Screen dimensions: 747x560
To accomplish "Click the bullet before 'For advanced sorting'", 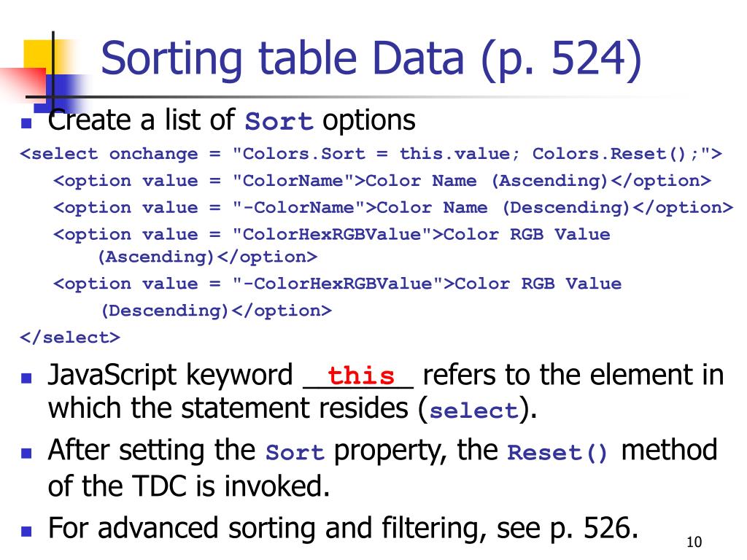I will click(26, 531).
